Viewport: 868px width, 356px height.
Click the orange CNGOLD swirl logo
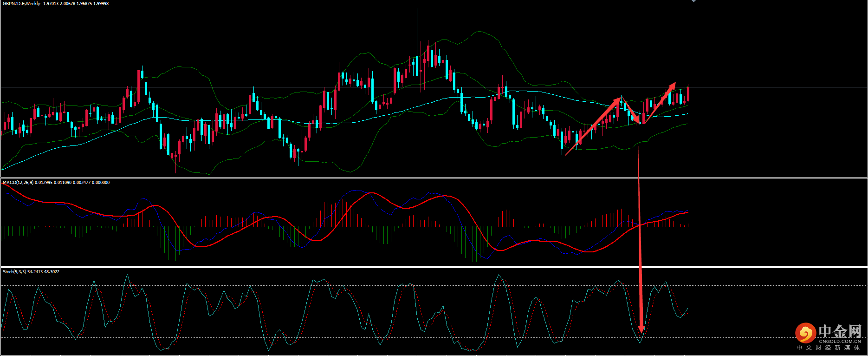coord(805,333)
